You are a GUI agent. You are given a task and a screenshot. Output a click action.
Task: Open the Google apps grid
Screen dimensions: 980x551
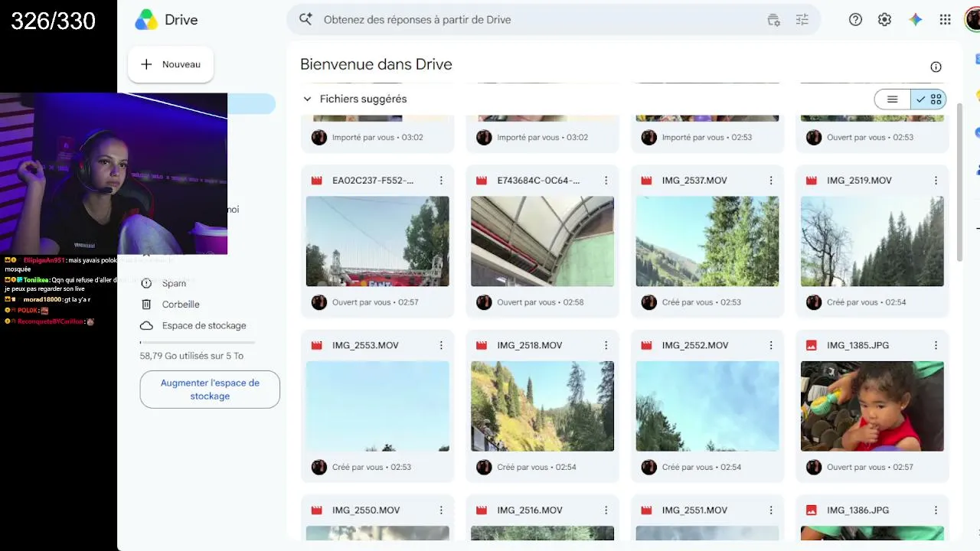[x=946, y=20]
